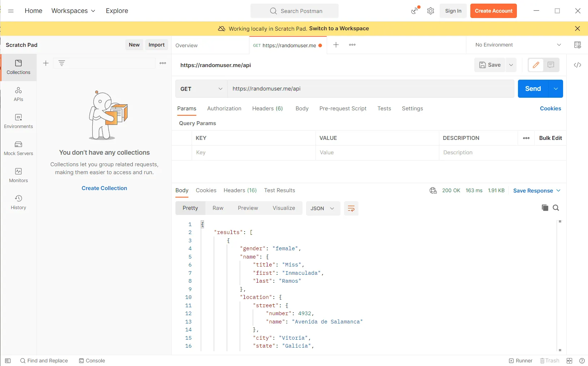The width and height of the screenshot is (588, 366).
Task: Click Bulk Edit for query params
Action: [x=550, y=138]
